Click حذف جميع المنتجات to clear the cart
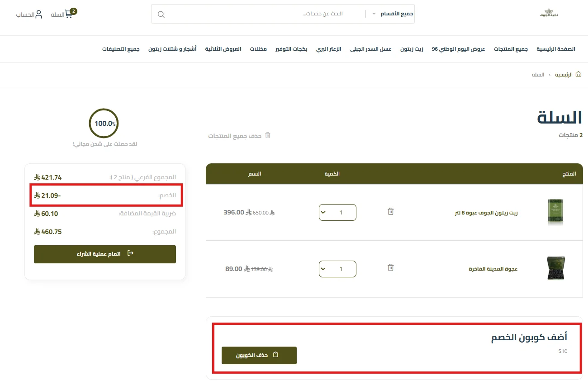The height and width of the screenshot is (381, 588). tap(239, 136)
